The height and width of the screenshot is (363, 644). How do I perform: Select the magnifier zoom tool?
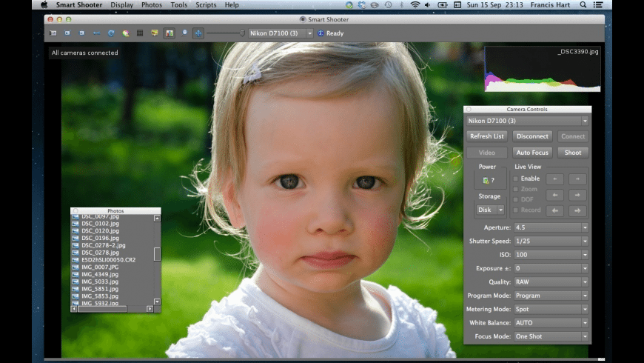[184, 33]
